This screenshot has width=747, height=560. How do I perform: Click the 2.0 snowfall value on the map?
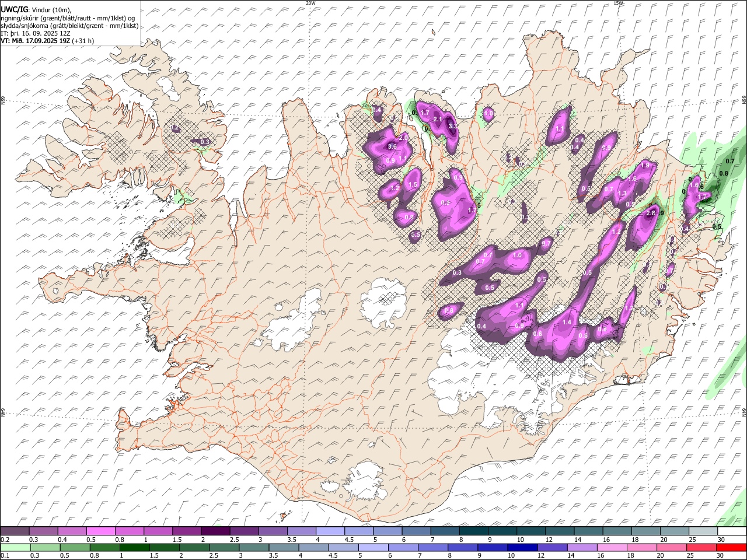tap(403, 137)
